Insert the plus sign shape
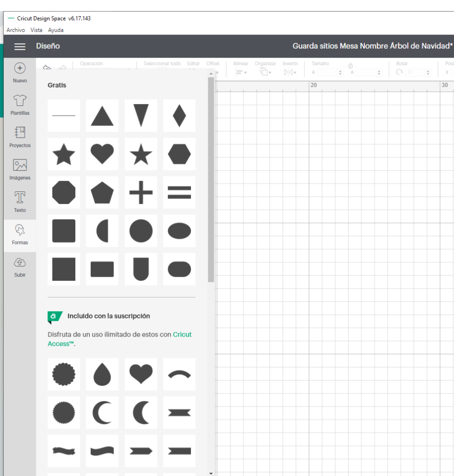Image resolution: width=454 pixels, height=476 pixels. click(141, 192)
